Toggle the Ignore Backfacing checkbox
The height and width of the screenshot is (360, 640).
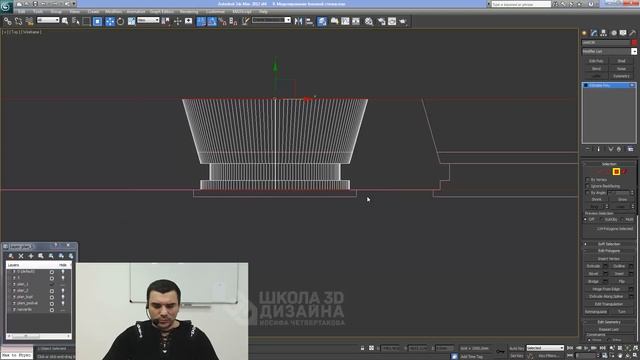588,186
